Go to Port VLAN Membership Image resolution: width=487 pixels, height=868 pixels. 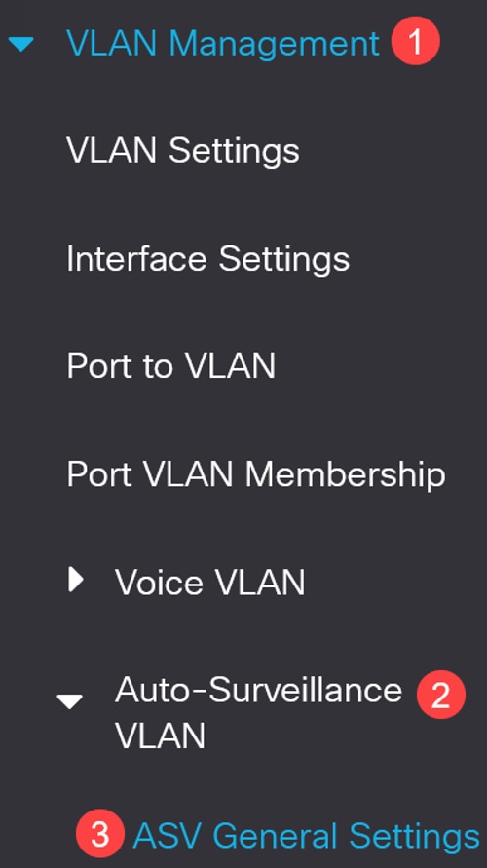coord(256,474)
